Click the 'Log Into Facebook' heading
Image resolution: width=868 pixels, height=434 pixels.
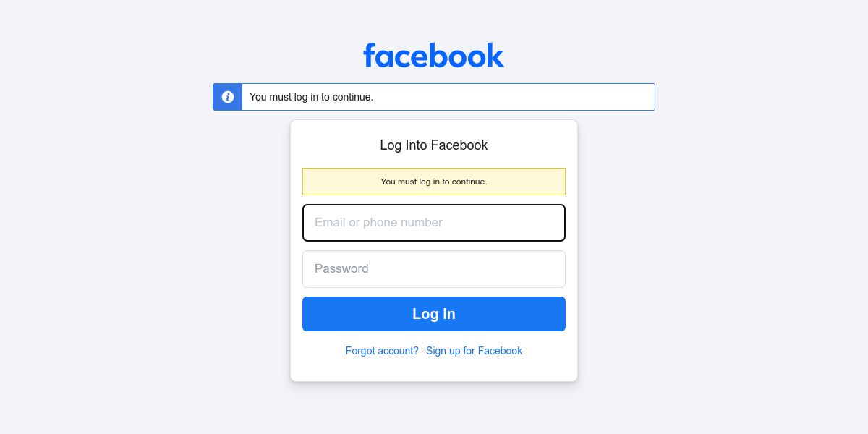(434, 145)
